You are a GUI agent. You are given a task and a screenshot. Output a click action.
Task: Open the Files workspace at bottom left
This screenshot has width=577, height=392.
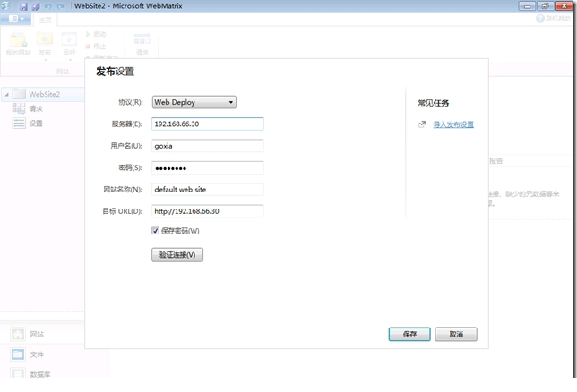(27, 354)
